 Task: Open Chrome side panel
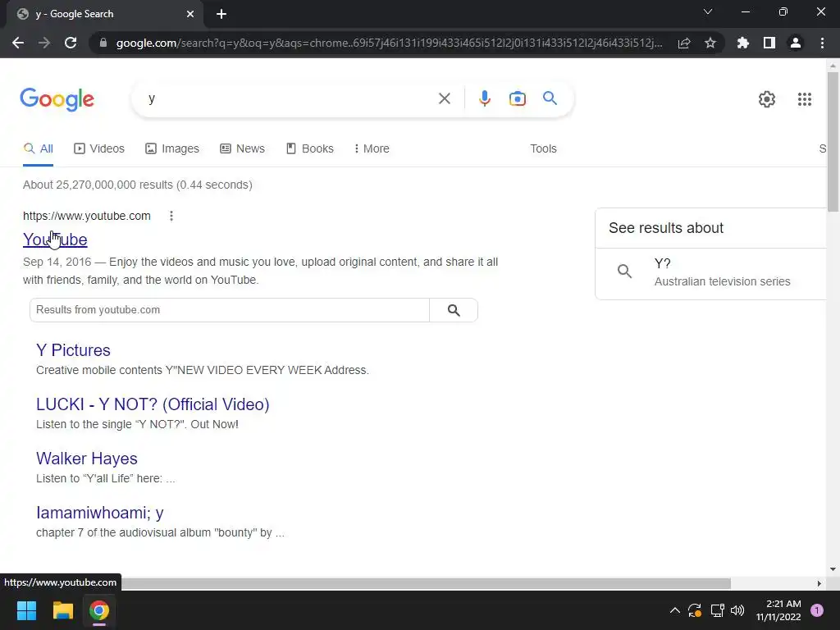(x=769, y=43)
